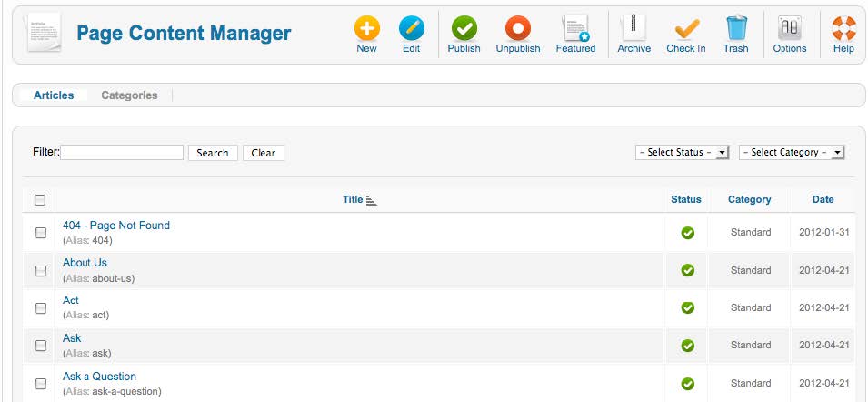The width and height of the screenshot is (868, 402).
Task: Open the Ask a Question article link
Action: pyautogui.click(x=99, y=377)
